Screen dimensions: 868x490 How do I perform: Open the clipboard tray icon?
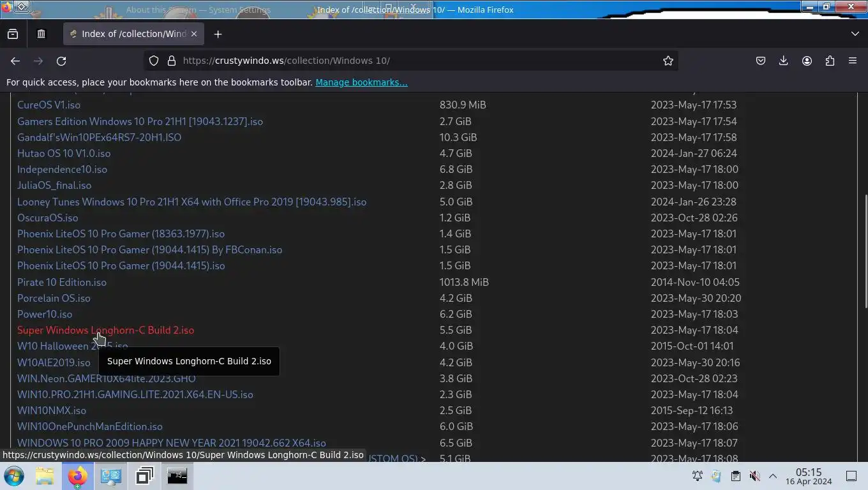(735, 476)
